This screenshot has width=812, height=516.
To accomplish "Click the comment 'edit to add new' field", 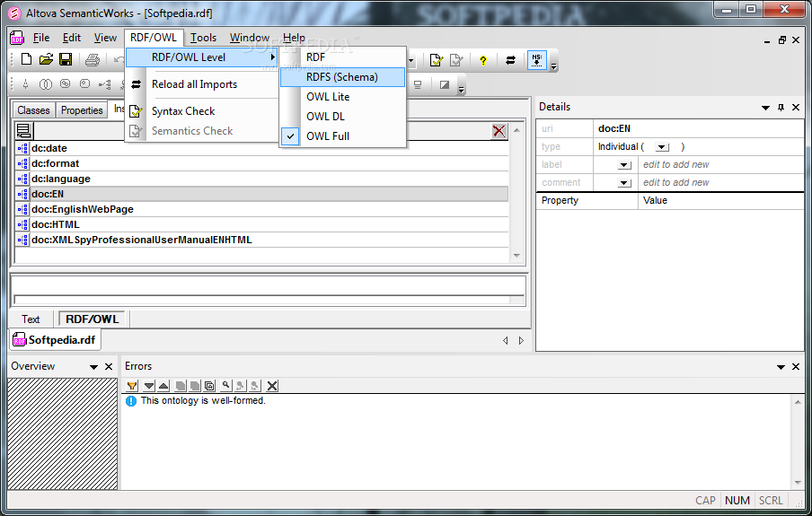I will (x=720, y=183).
